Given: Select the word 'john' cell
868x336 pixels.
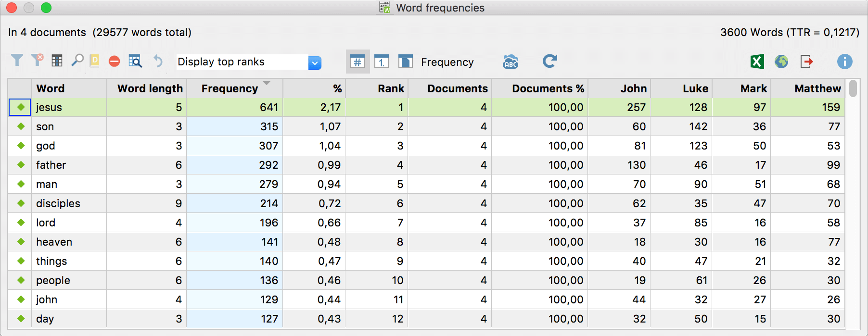Looking at the screenshot, I should (69, 299).
